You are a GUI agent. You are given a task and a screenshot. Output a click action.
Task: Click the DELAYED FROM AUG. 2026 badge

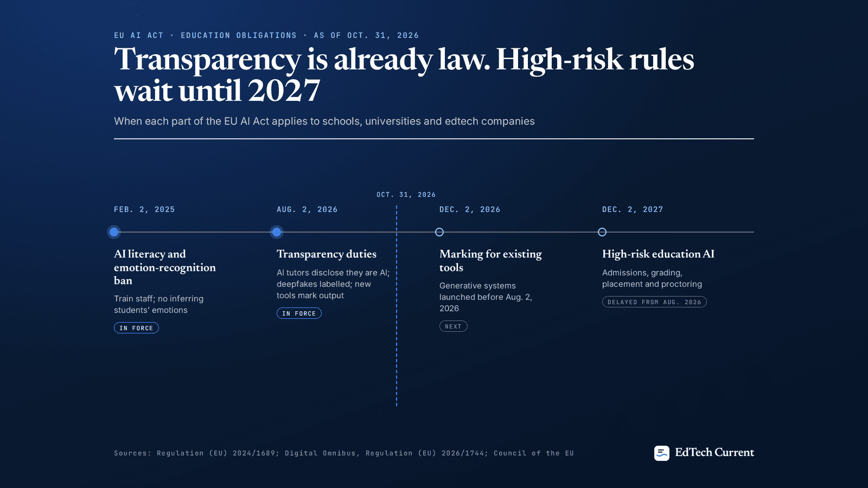(654, 302)
